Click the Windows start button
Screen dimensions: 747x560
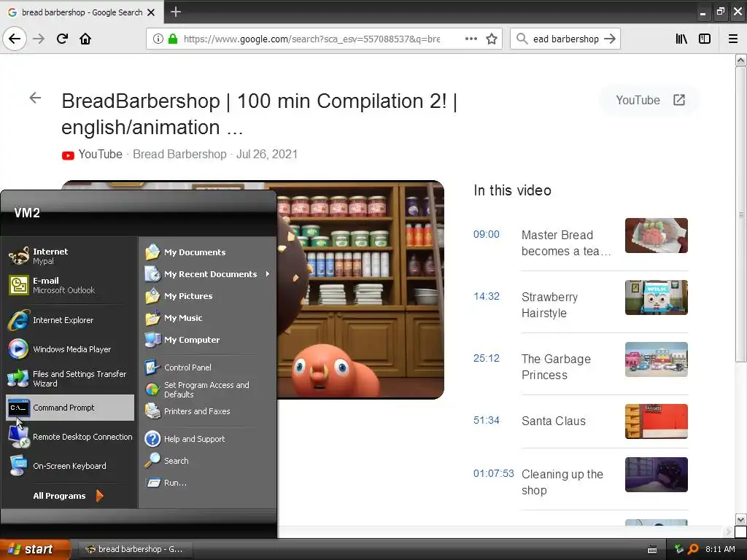coord(34,549)
